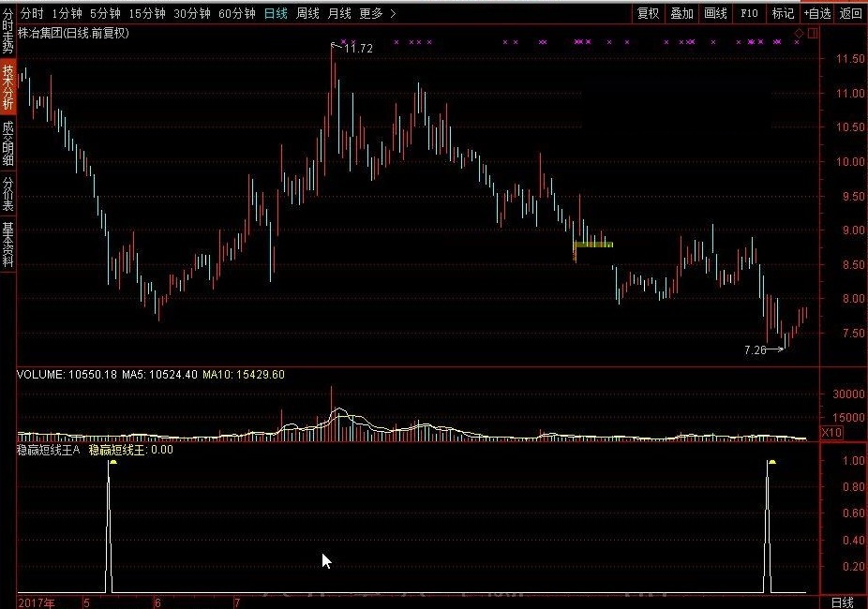
Task: Open 基本资料 in left sidebar
Action: [x=7, y=245]
